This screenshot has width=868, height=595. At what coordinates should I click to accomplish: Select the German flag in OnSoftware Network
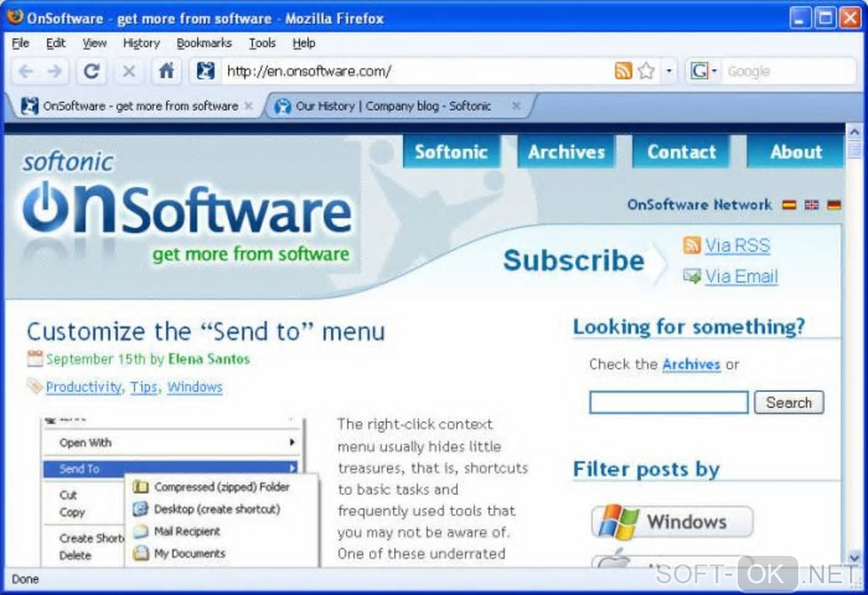pyautogui.click(x=834, y=205)
